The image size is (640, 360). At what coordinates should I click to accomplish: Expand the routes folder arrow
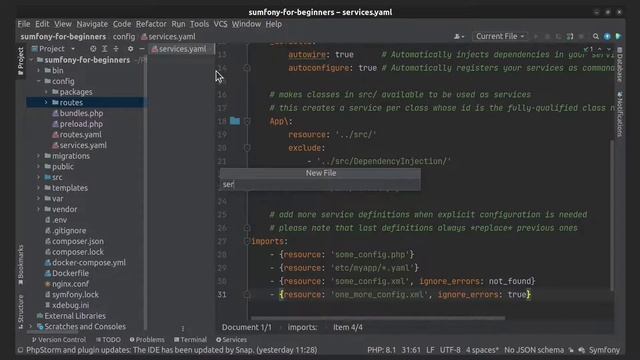tap(46, 102)
